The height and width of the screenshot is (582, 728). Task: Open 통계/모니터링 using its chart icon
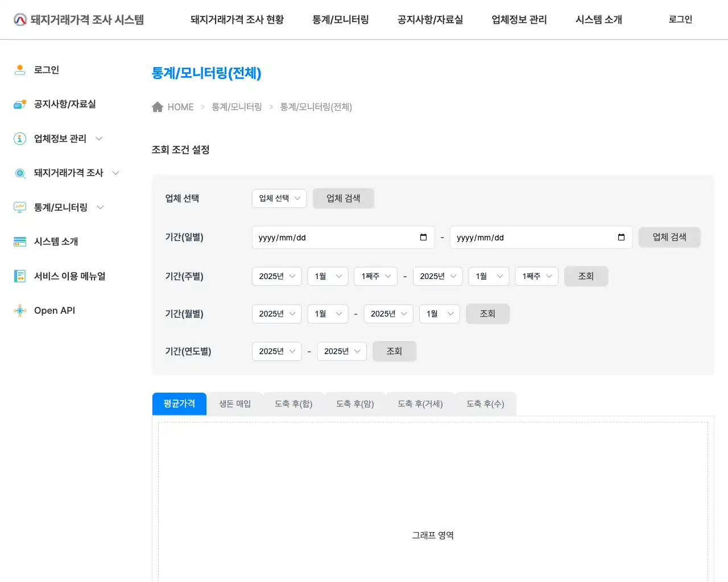[x=19, y=207]
